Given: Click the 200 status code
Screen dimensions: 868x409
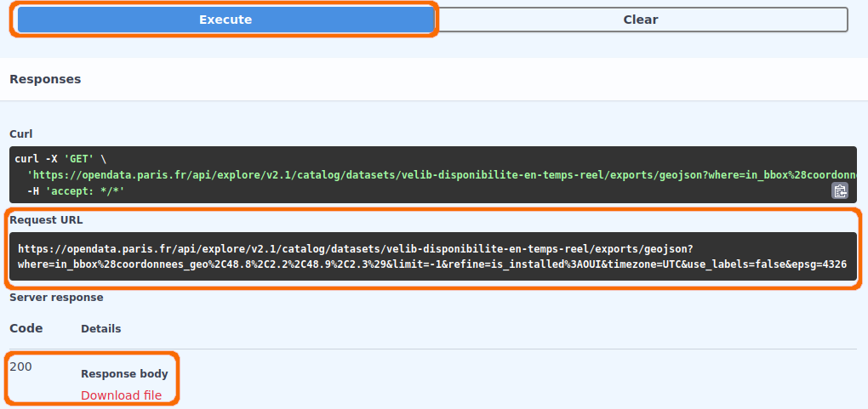Looking at the screenshot, I should coord(20,366).
